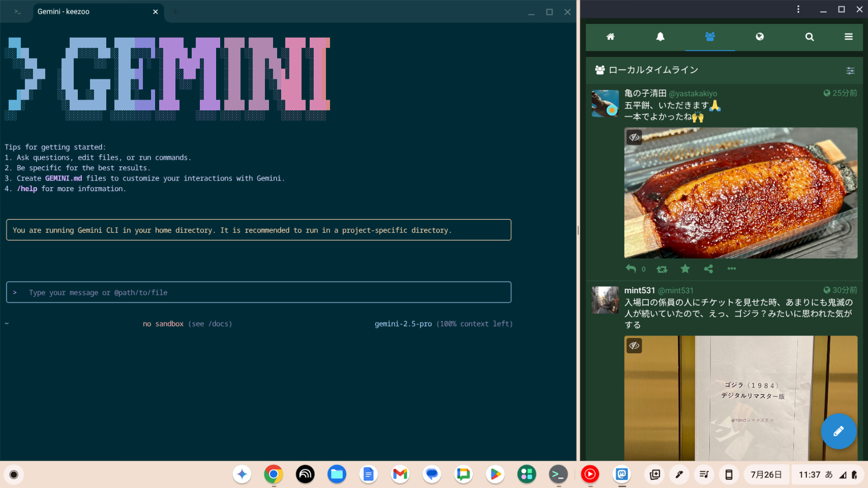Open the screen capture holding tray
868x488 pixels.
pos(655,474)
